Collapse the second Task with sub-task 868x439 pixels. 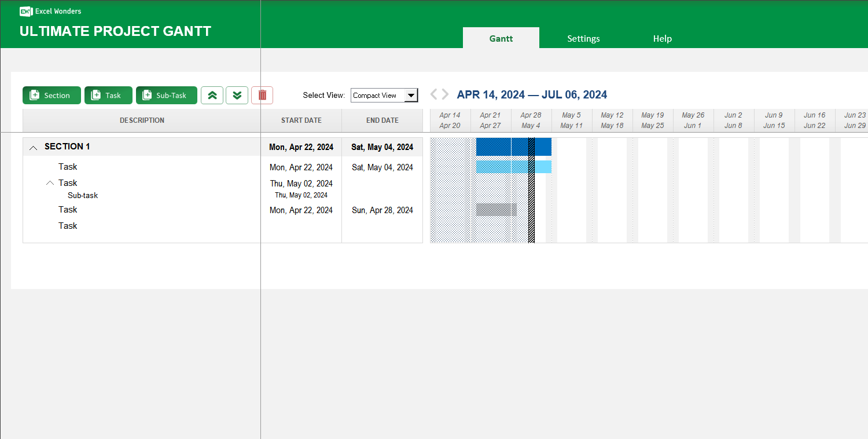tap(50, 182)
